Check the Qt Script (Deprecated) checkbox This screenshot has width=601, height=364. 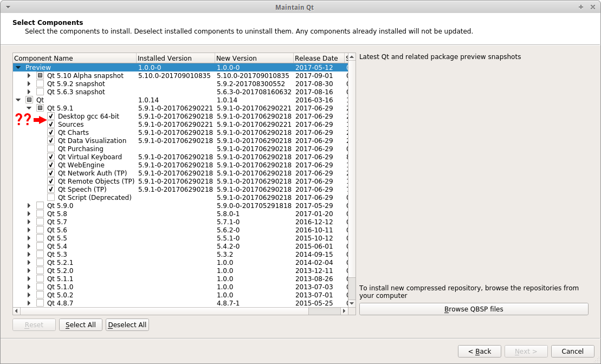(x=51, y=197)
